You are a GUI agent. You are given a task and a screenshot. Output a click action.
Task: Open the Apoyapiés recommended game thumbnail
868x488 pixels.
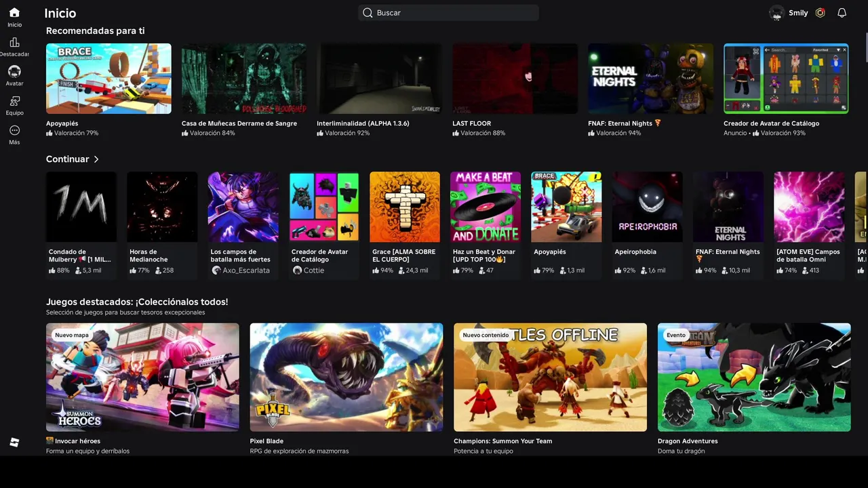108,79
